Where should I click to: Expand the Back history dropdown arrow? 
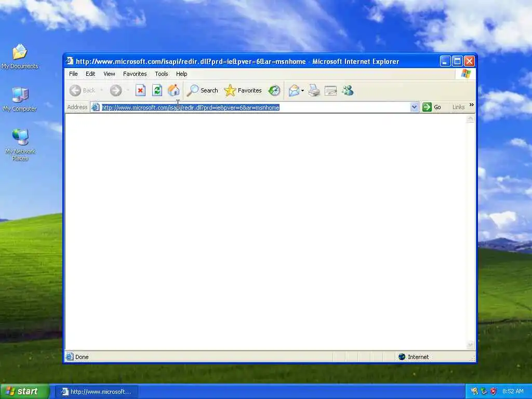[101, 90]
